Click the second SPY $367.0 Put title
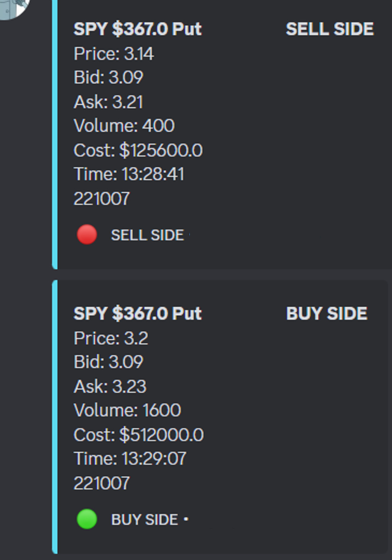Screen dimensions: 392x560 tap(138, 314)
